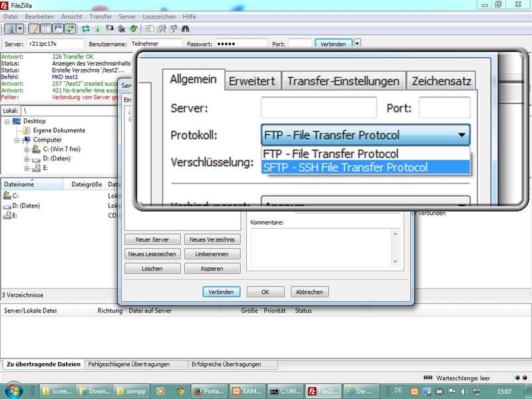Click the disconnect from server icon
The width and height of the screenshot is (532, 399).
tap(122, 29)
